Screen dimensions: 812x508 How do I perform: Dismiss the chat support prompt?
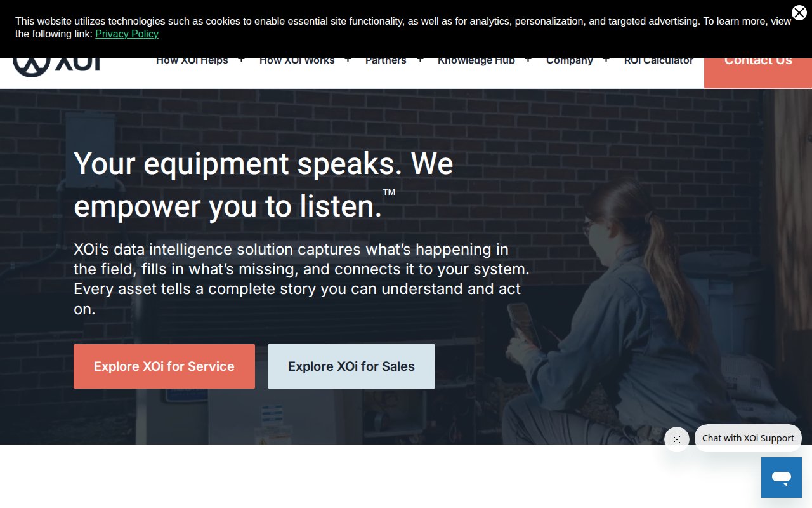coord(677,439)
